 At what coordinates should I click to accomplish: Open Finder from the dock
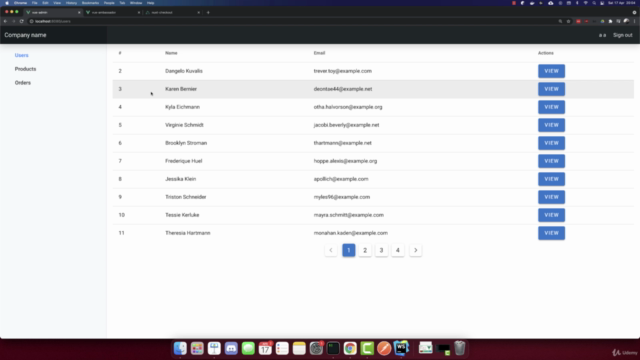coord(180,348)
